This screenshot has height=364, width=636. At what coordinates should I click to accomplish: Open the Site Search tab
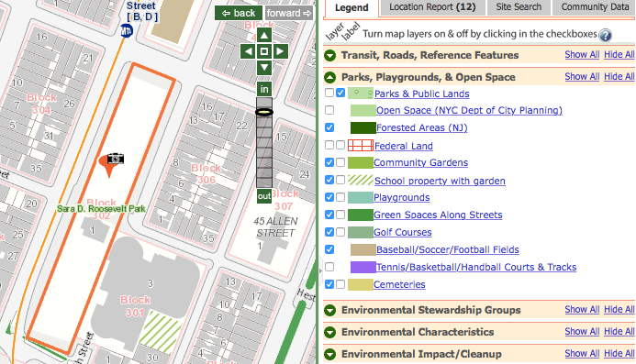coord(519,7)
